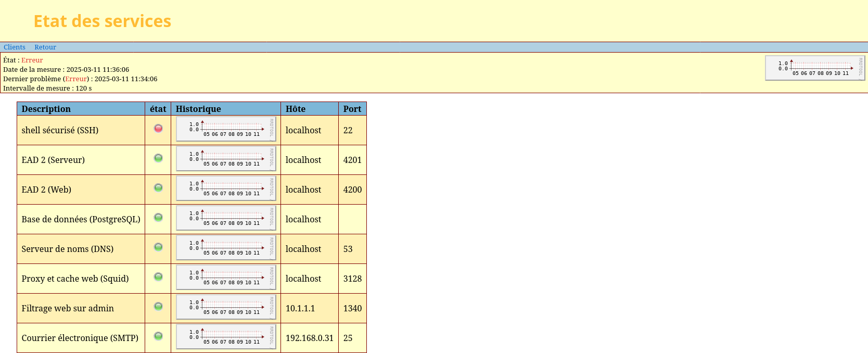Click Erreur in the Dernier problème line

click(76, 79)
